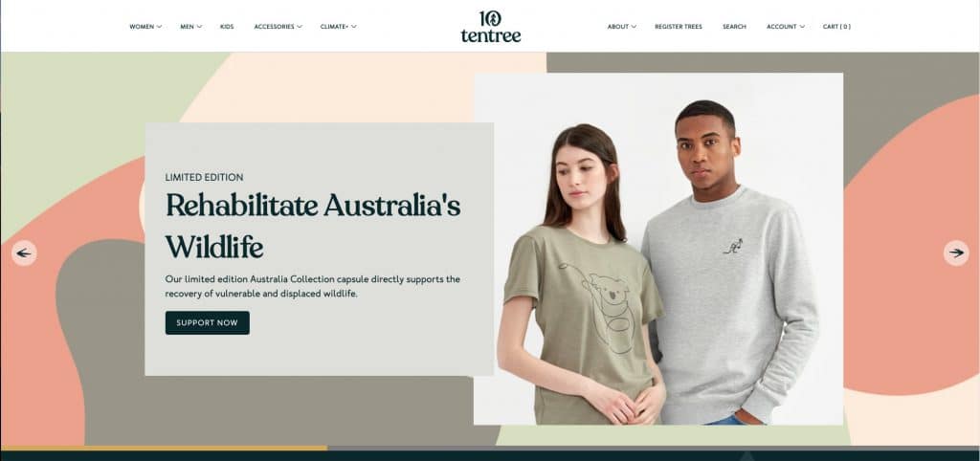
Task: Select the Kids menu item
Action: coord(227,27)
